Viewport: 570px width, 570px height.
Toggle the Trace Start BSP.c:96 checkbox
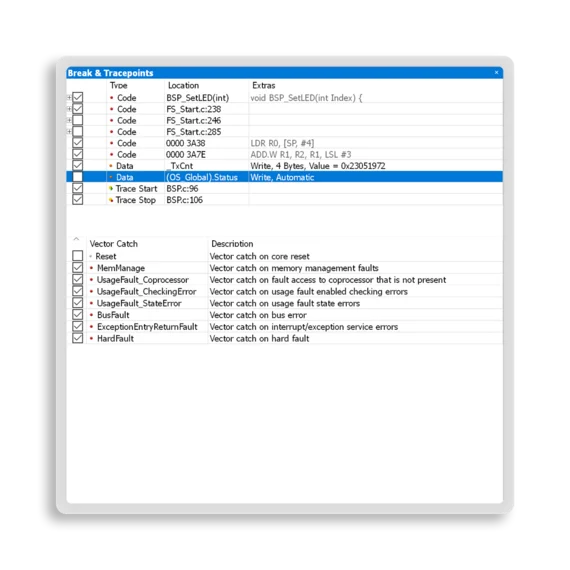point(77,188)
